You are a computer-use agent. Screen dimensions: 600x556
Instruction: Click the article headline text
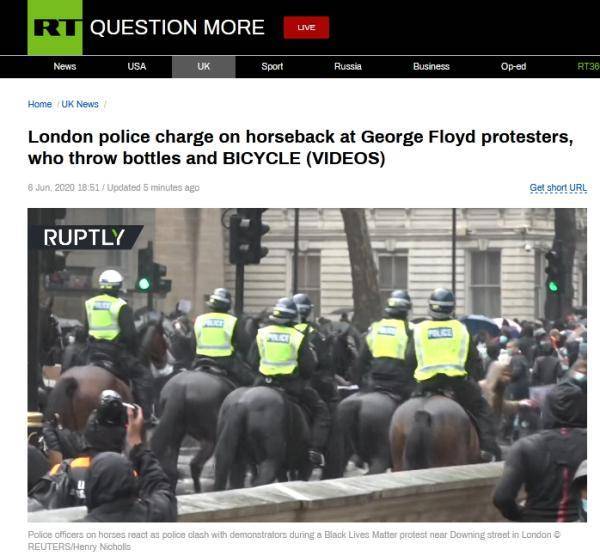tap(300, 147)
